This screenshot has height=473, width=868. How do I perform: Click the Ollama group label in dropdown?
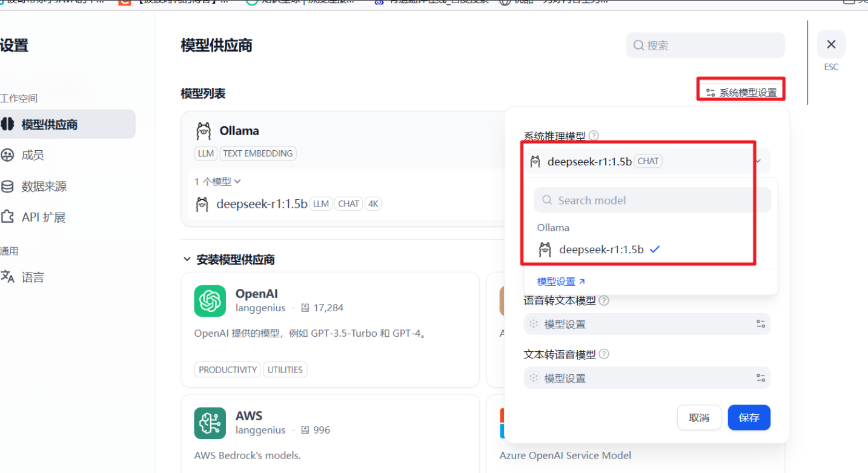point(553,228)
